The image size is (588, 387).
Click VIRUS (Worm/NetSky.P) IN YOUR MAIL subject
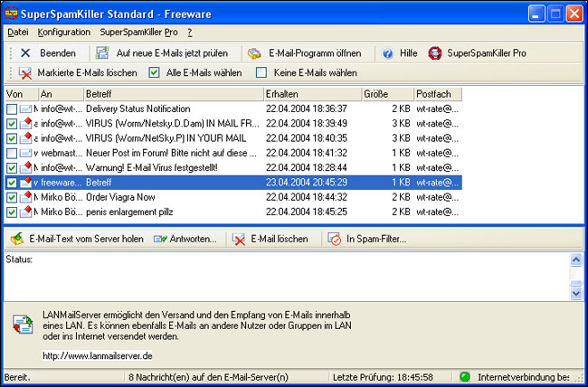tap(166, 138)
